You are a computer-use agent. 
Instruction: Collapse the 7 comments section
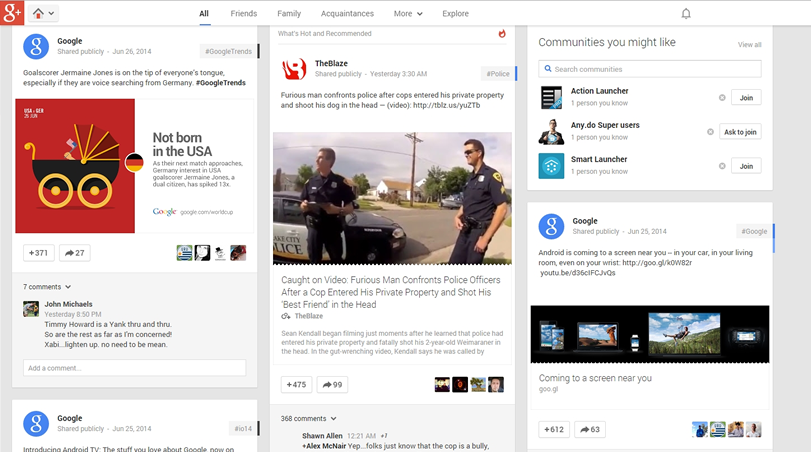click(x=46, y=287)
